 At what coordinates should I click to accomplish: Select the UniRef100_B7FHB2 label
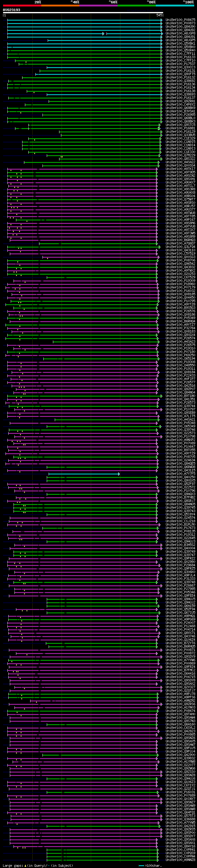[x=180, y=497]
